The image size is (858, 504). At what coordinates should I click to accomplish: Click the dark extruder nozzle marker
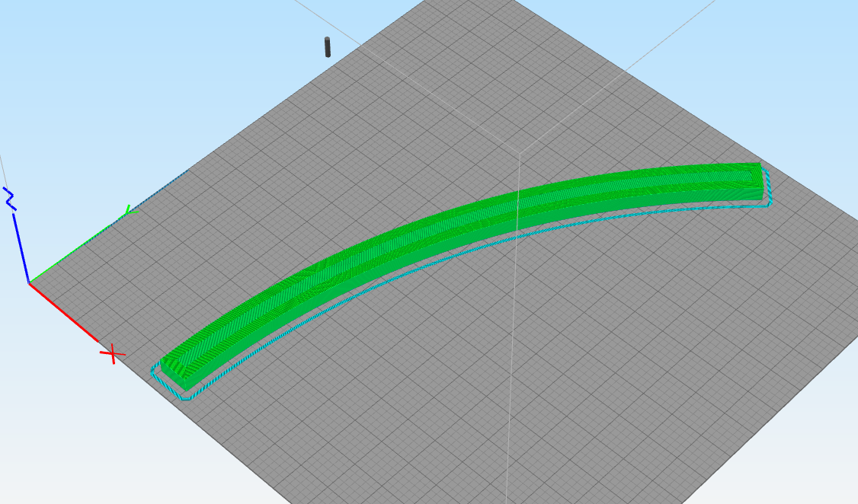click(327, 47)
